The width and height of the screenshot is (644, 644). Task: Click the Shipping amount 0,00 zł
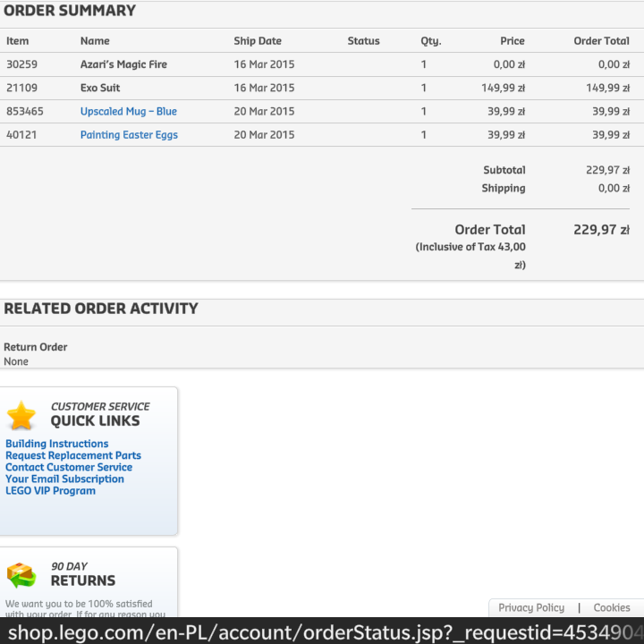click(x=614, y=188)
